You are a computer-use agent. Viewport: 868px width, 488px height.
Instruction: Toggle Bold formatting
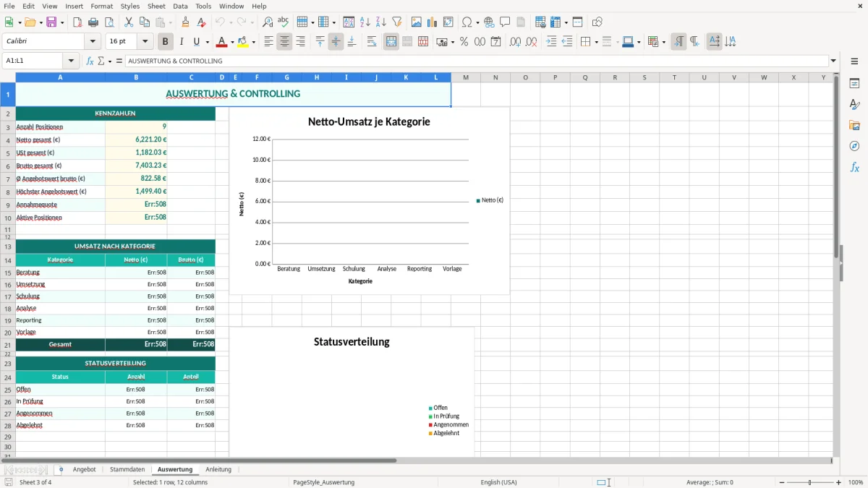coord(165,42)
